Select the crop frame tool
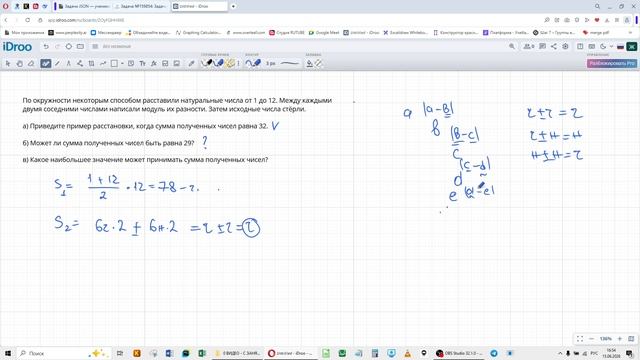 coord(91,63)
